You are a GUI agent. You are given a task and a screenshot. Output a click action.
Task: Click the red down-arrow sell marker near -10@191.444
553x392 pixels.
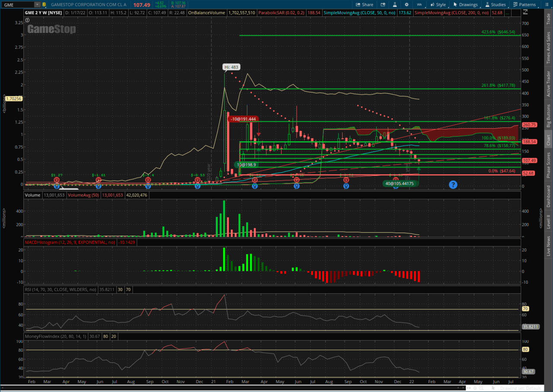tap(259, 134)
